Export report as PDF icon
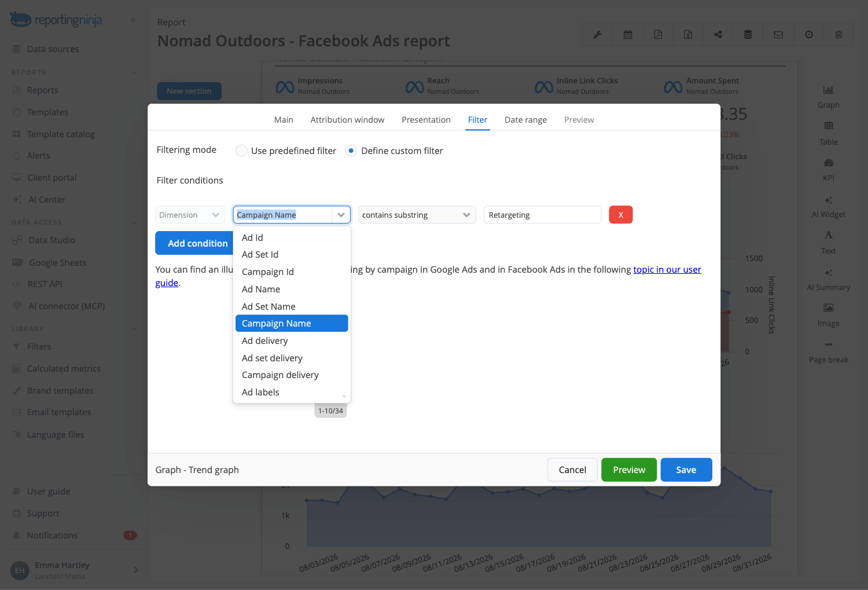The height and width of the screenshot is (590, 868). point(658,35)
